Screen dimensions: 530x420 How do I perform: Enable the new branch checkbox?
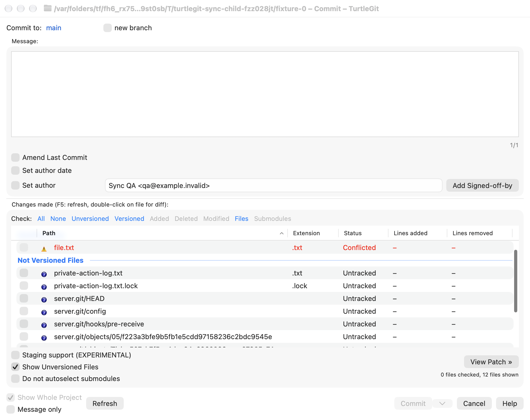click(x=108, y=28)
